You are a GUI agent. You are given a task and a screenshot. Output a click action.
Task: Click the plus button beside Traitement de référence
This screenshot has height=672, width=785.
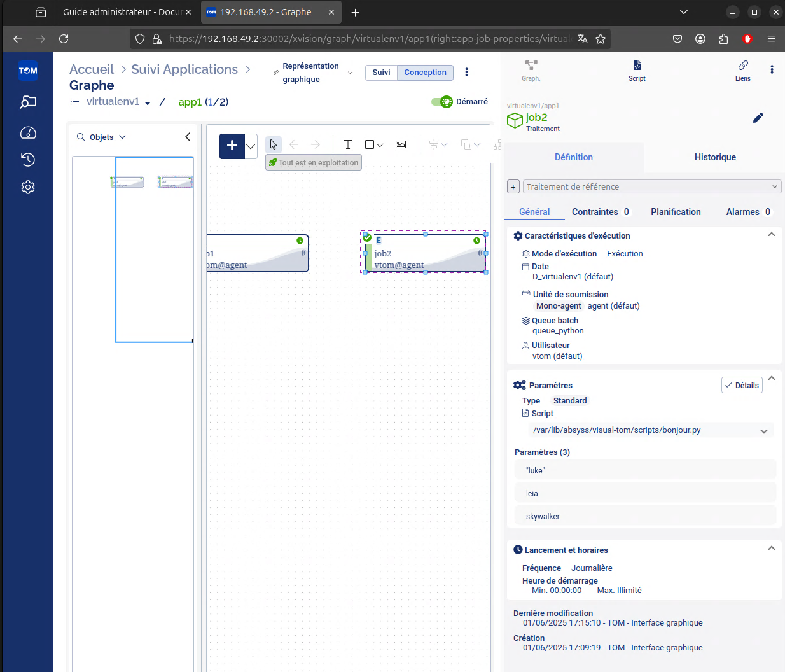coord(513,186)
